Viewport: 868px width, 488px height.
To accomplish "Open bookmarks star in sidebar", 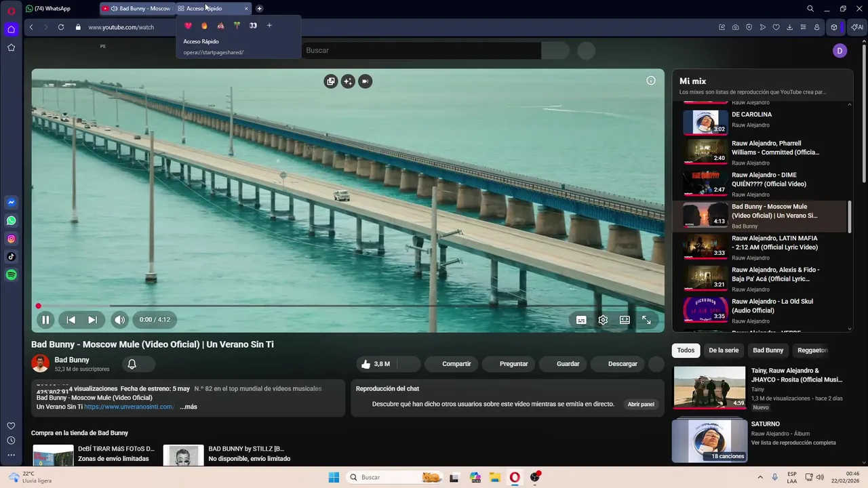I will click(11, 47).
